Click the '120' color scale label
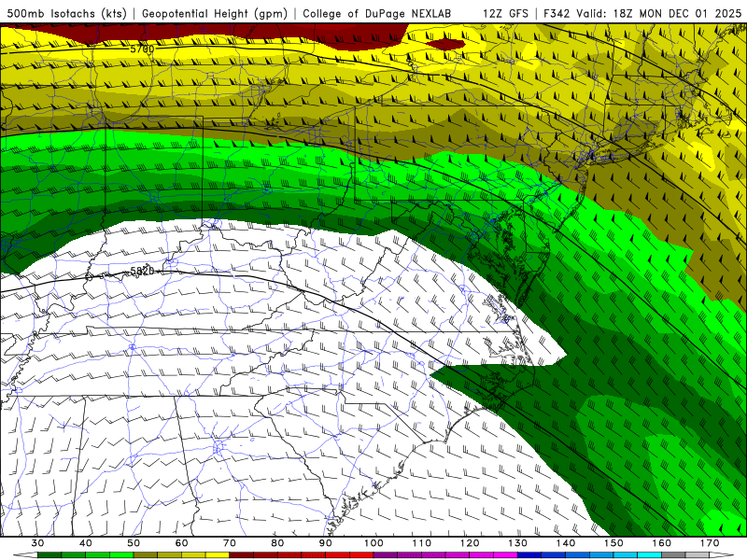Image resolution: width=747 pixels, height=560 pixels. [470, 543]
